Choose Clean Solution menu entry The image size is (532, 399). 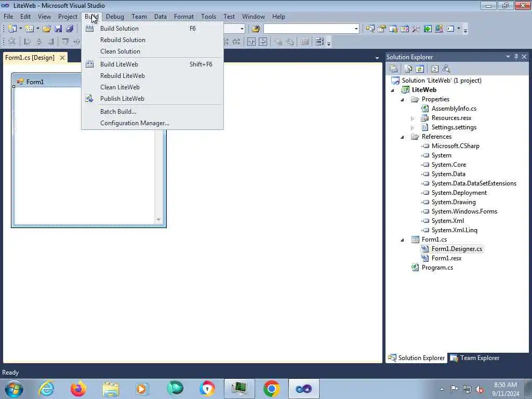point(152,51)
